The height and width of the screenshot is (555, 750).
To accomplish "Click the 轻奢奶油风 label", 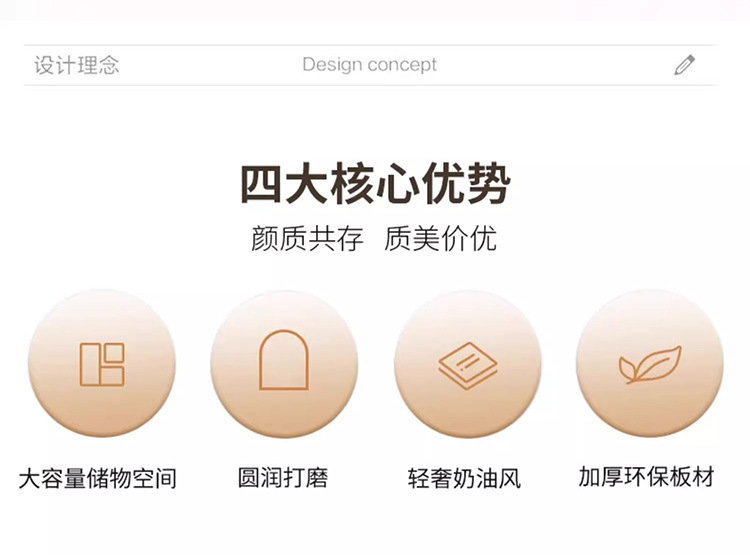I will (464, 478).
